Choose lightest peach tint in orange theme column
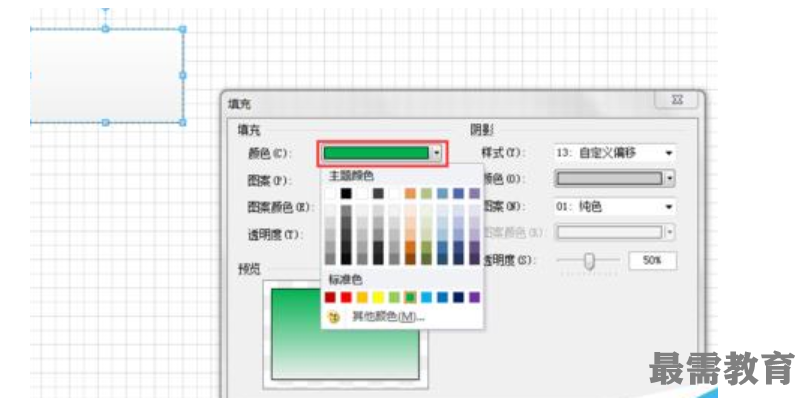The image size is (801, 408). pyautogui.click(x=410, y=210)
